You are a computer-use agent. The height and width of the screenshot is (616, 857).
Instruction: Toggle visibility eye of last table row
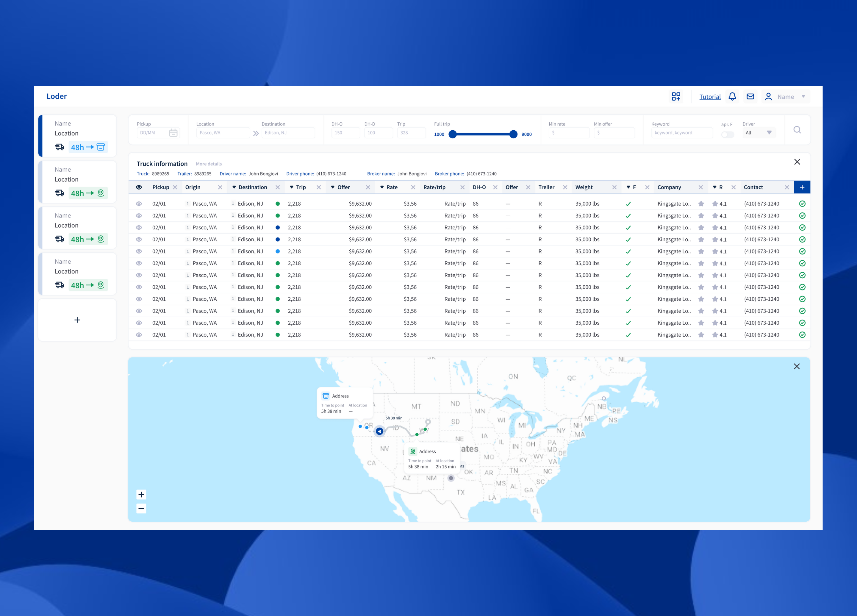point(139,334)
